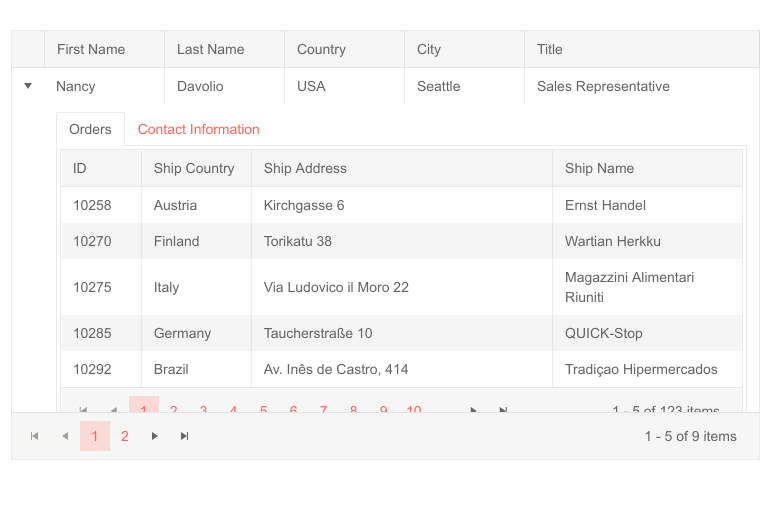Click the 'Davolio' last name cell

point(224,86)
